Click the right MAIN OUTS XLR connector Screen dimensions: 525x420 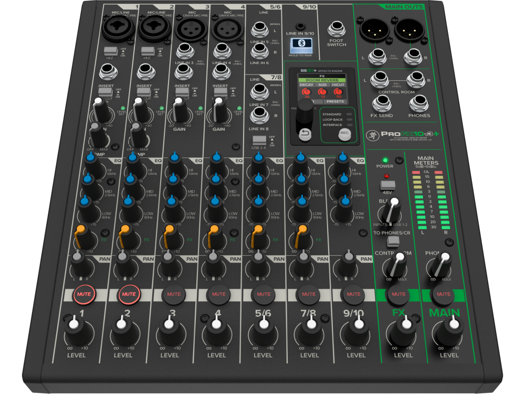click(x=410, y=31)
